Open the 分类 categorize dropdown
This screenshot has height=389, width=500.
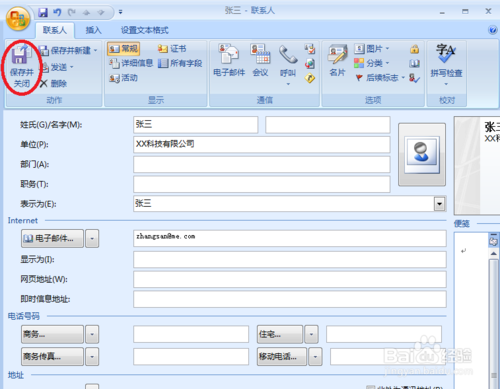pos(387,63)
